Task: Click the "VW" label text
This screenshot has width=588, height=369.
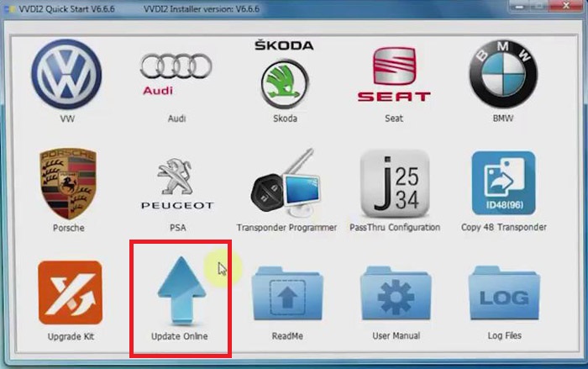Action: [x=67, y=119]
